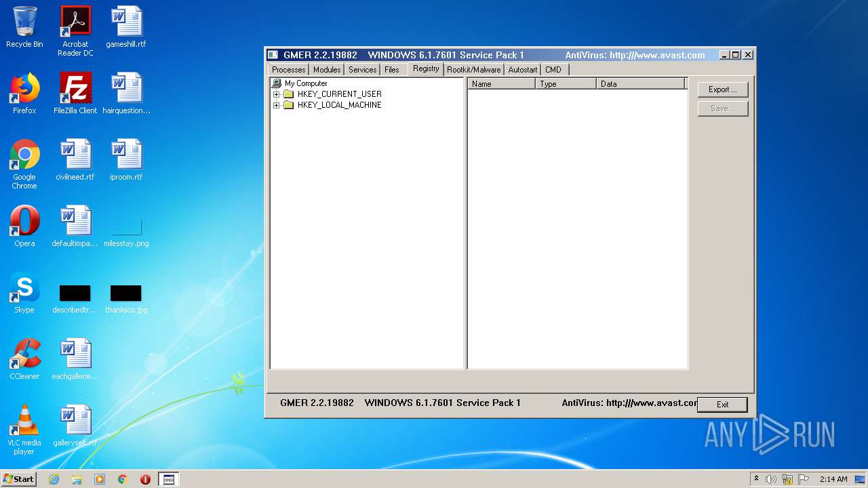
Task: Select My Computer tree root
Action: (306, 83)
